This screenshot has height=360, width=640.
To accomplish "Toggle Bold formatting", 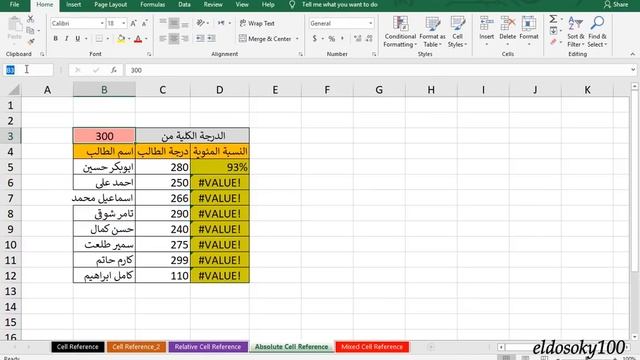I will 56,38.
